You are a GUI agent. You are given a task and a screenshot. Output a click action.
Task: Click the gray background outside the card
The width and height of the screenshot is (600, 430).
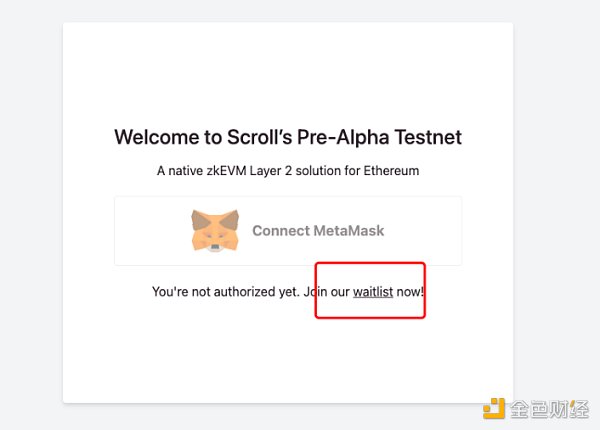click(30, 200)
